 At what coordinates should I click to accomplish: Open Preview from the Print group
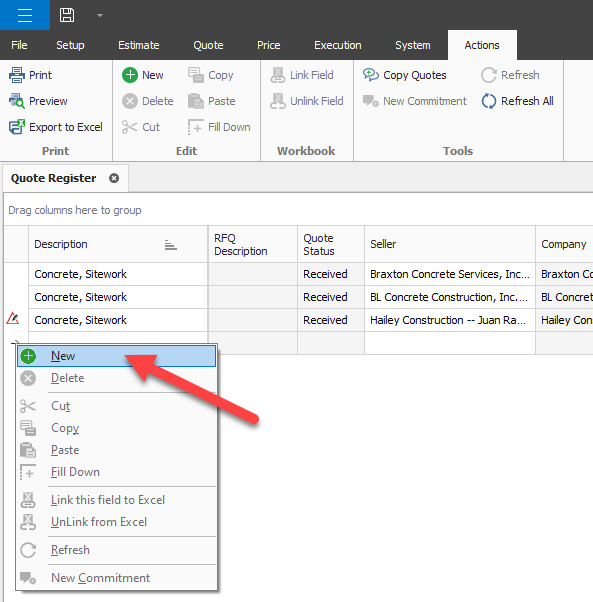38,101
